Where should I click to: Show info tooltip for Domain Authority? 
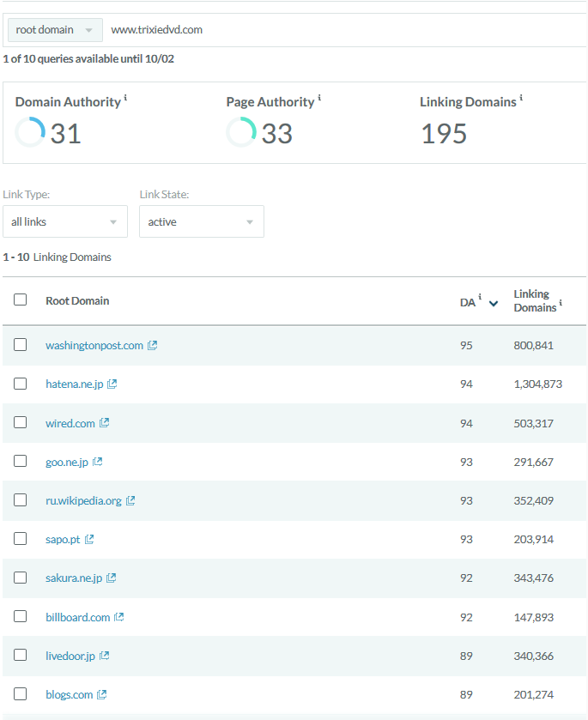125,97
